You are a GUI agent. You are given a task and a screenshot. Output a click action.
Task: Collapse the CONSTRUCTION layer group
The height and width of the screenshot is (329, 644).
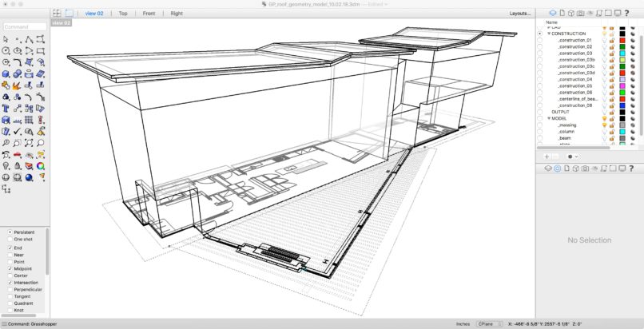tap(549, 34)
